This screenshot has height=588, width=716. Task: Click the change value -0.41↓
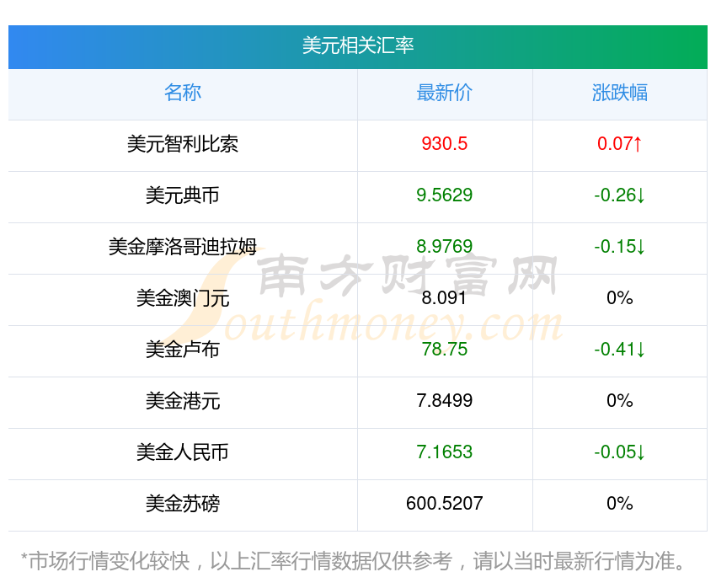[x=620, y=350]
